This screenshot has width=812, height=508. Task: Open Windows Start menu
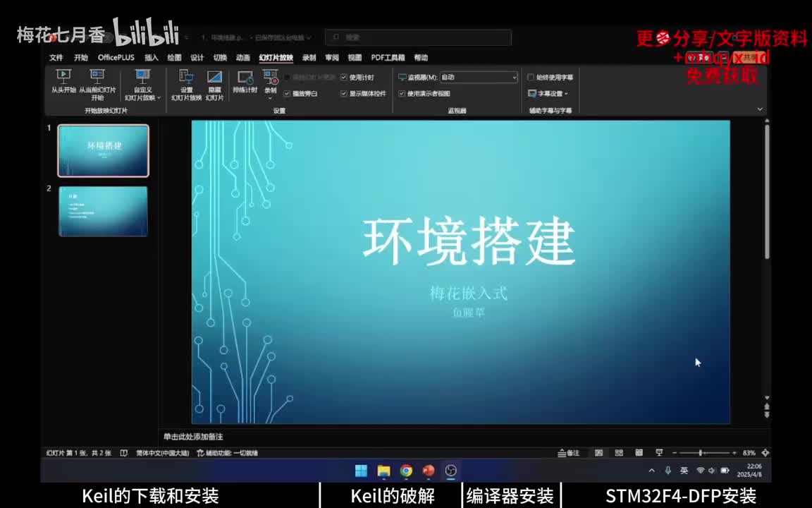(x=361, y=470)
